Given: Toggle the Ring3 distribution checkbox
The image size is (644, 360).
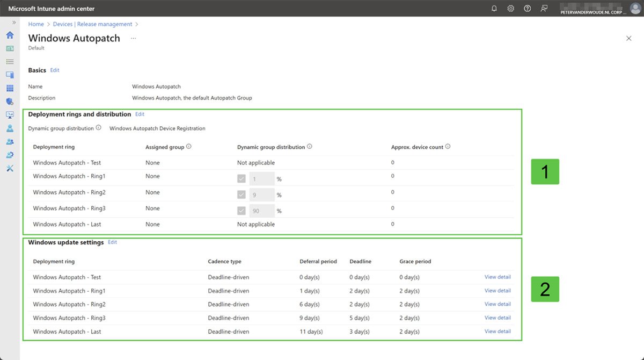Looking at the screenshot, I should (x=241, y=211).
